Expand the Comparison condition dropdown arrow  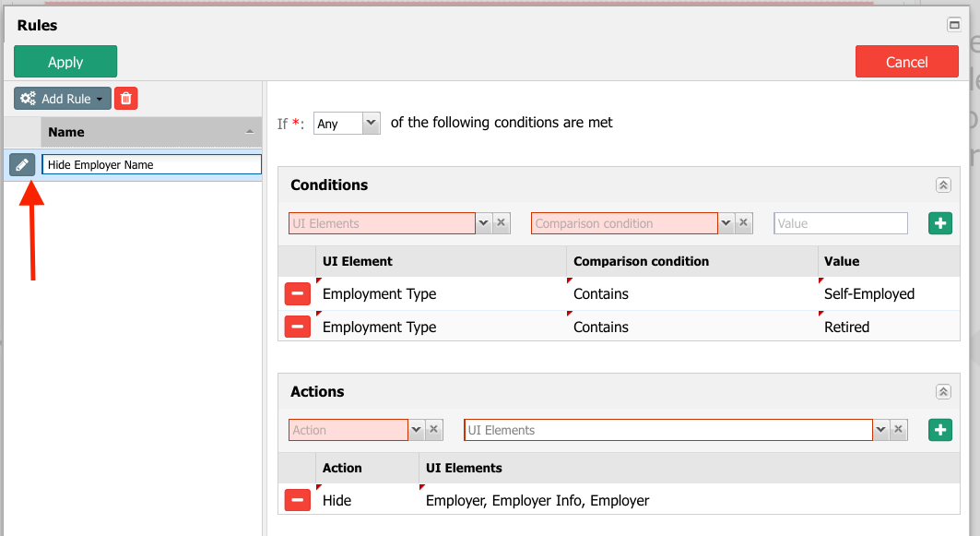click(726, 223)
